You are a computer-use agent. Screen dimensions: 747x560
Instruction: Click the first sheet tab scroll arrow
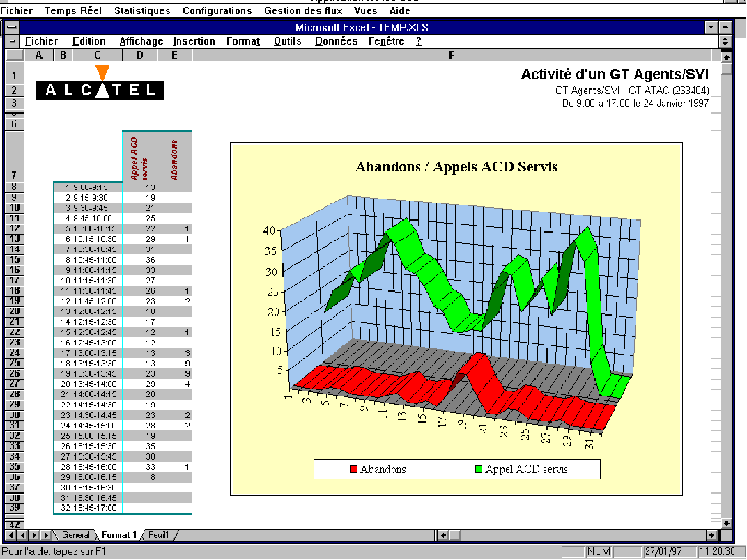tap(12, 535)
